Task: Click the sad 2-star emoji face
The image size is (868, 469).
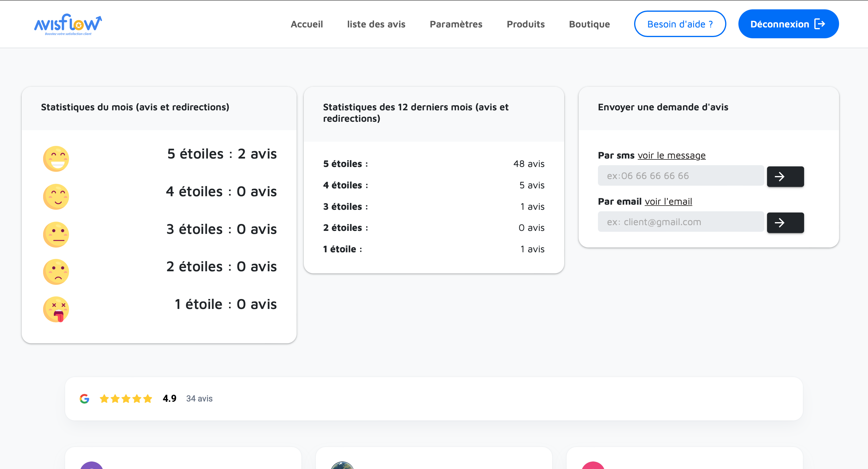Action: tap(56, 272)
